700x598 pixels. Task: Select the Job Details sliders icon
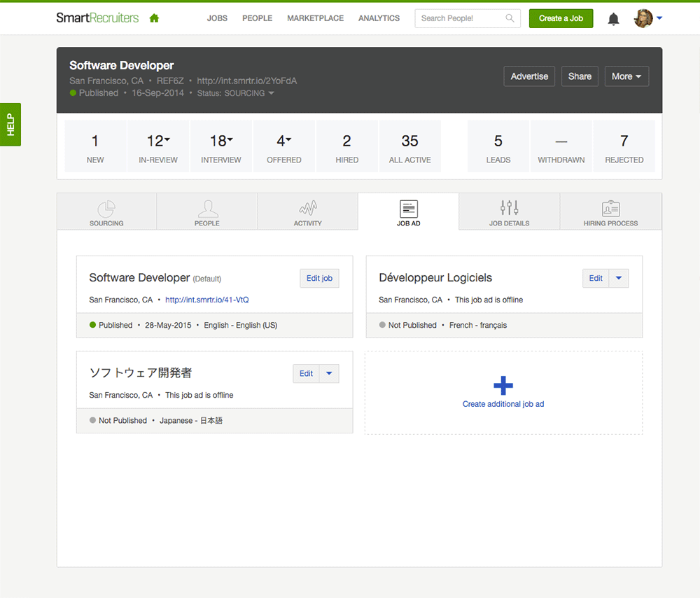[509, 208]
